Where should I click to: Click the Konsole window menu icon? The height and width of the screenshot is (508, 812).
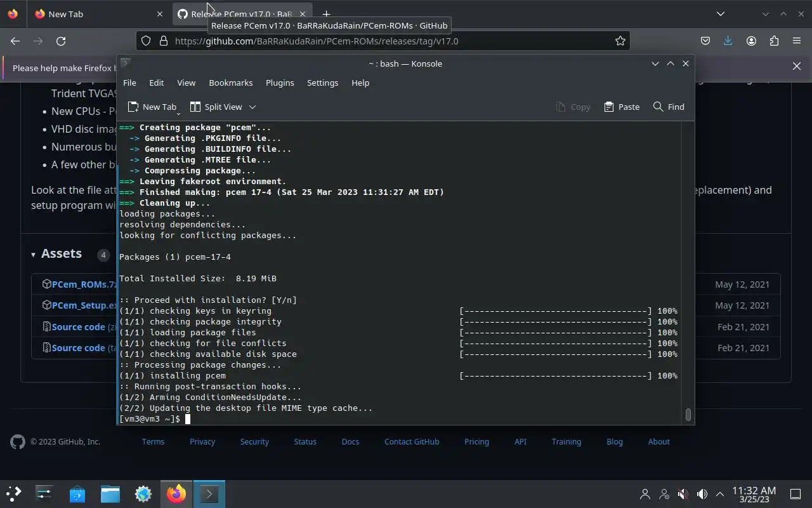click(x=126, y=63)
